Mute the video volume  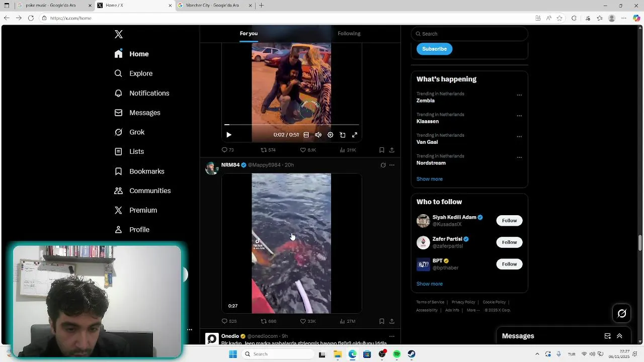tap(318, 135)
